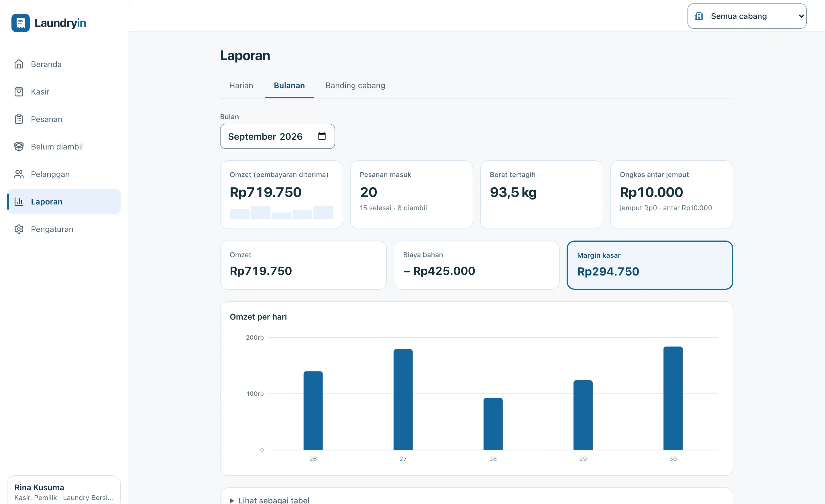
Task: Click the 'Omzet per hari' chart title
Action: [x=258, y=317]
